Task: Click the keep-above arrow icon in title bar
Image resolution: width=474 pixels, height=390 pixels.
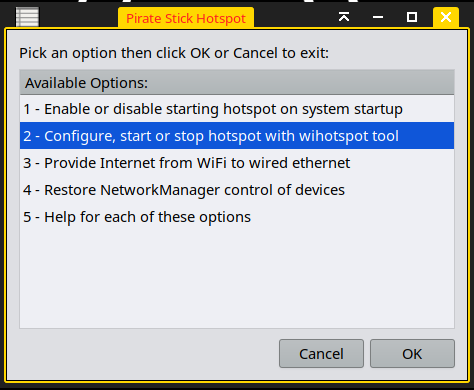Action: click(344, 17)
